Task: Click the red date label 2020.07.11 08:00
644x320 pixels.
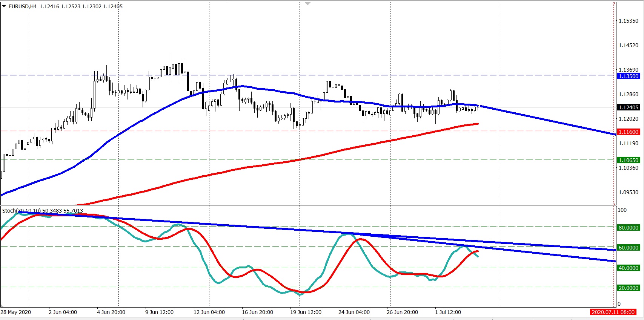Action: 613,312
